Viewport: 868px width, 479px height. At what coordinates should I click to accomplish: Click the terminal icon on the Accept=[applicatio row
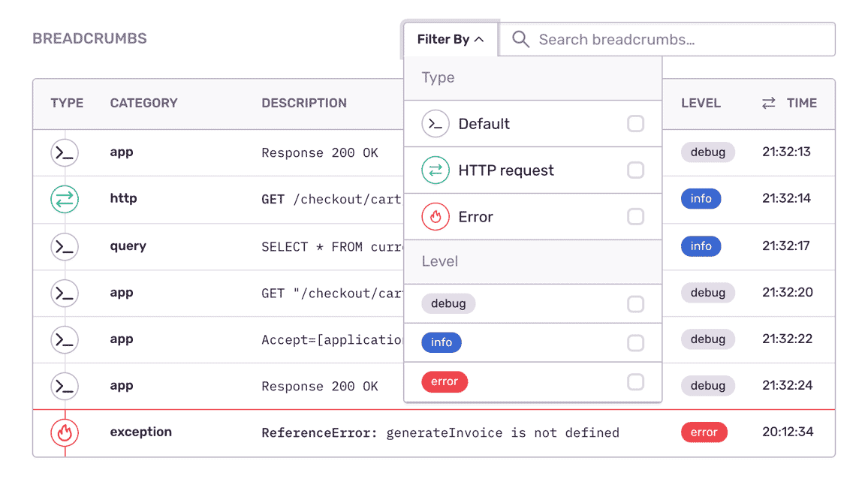(65, 339)
